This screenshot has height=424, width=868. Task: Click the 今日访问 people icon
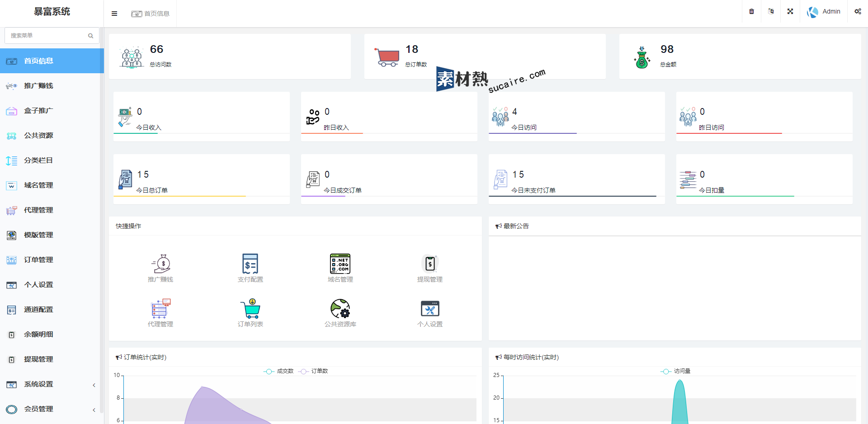(500, 117)
